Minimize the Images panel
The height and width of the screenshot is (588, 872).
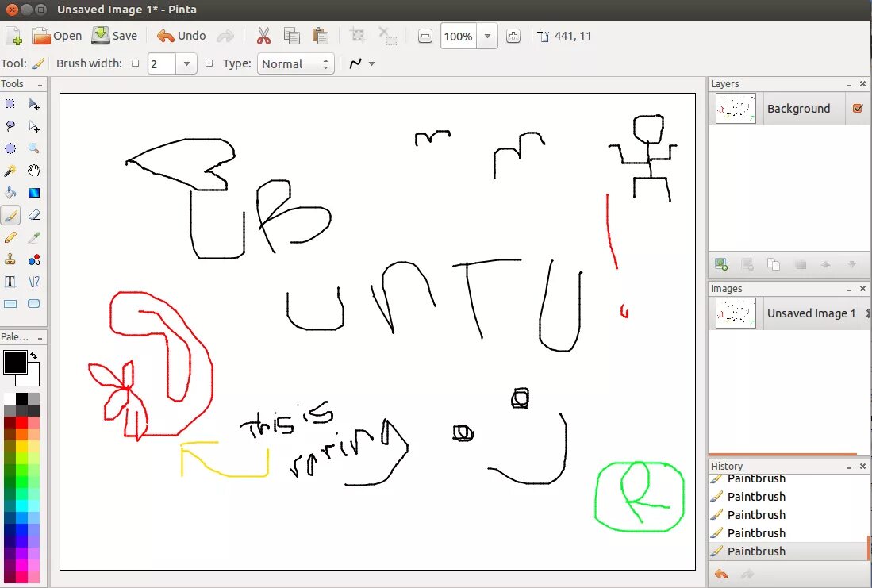(849, 290)
